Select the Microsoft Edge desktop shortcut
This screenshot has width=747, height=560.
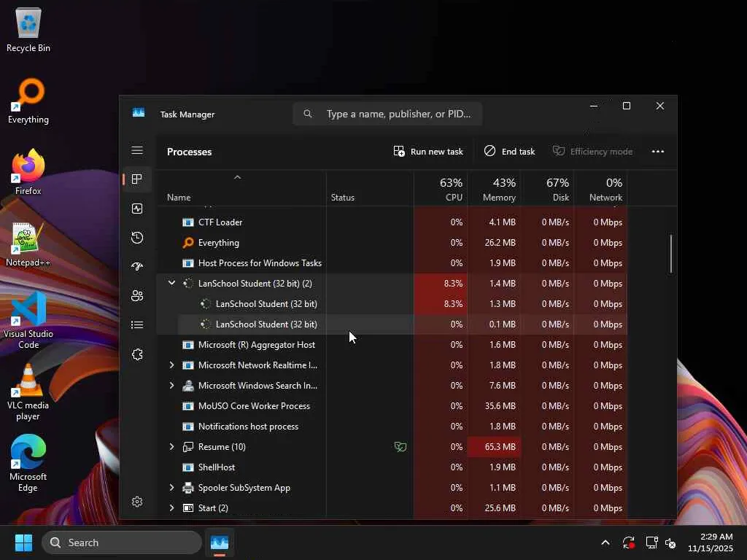(x=28, y=464)
